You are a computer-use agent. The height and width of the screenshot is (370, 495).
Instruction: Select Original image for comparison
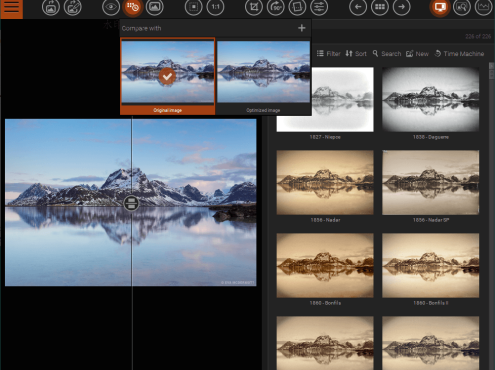pyautogui.click(x=167, y=76)
